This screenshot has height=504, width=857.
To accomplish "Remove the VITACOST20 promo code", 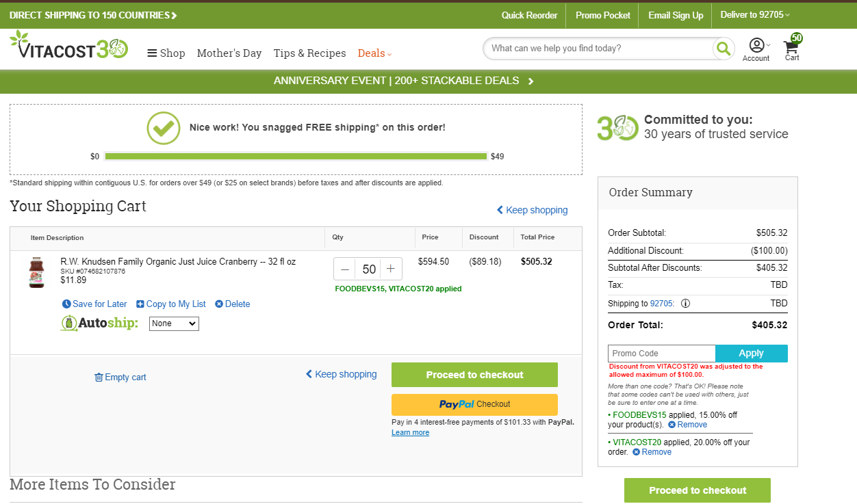I will (x=652, y=452).
